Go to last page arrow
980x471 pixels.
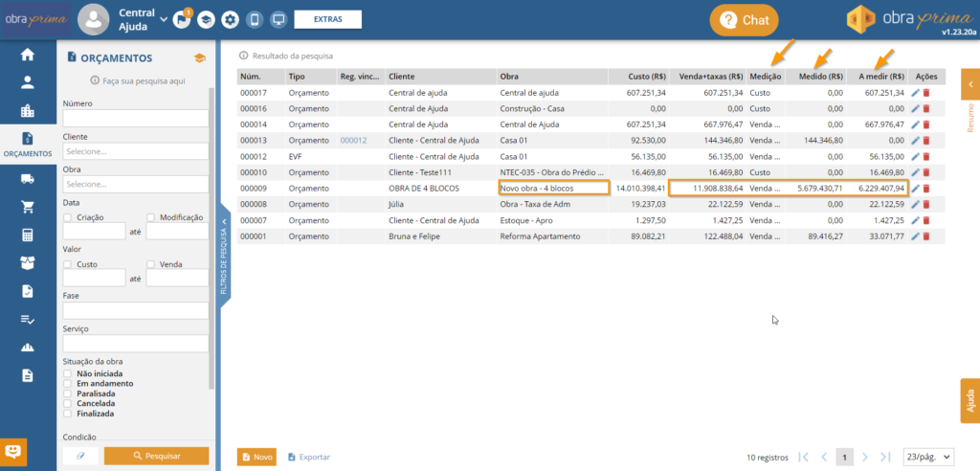coord(885,458)
